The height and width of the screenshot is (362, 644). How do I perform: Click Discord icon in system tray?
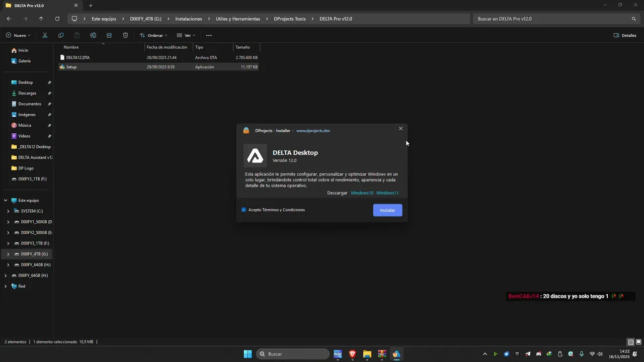coord(538,354)
